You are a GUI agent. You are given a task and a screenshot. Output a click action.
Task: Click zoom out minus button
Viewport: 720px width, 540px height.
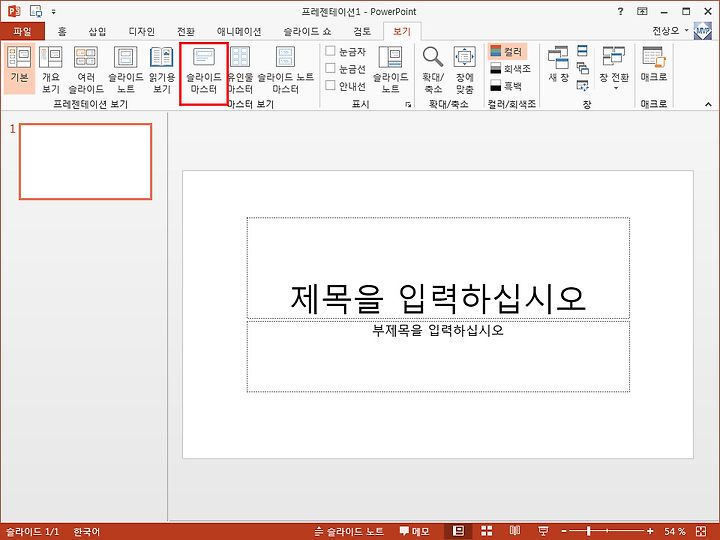coord(564,531)
